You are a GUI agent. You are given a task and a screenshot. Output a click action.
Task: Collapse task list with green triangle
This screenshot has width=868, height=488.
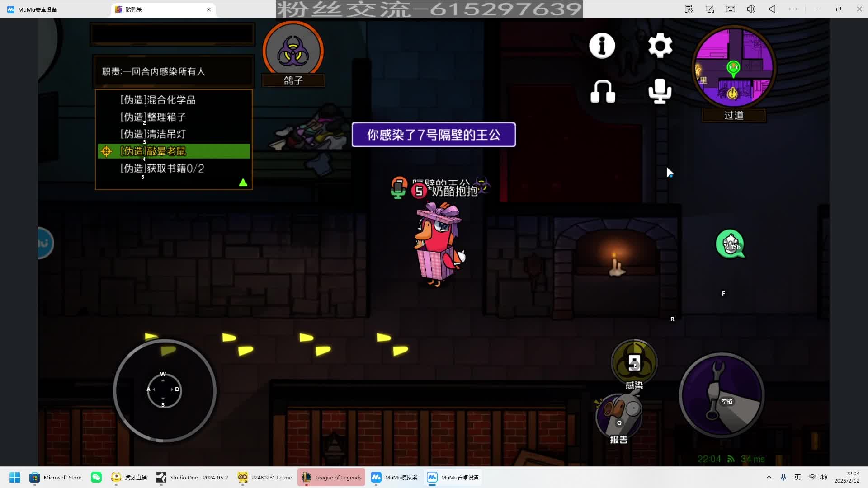pos(243,183)
